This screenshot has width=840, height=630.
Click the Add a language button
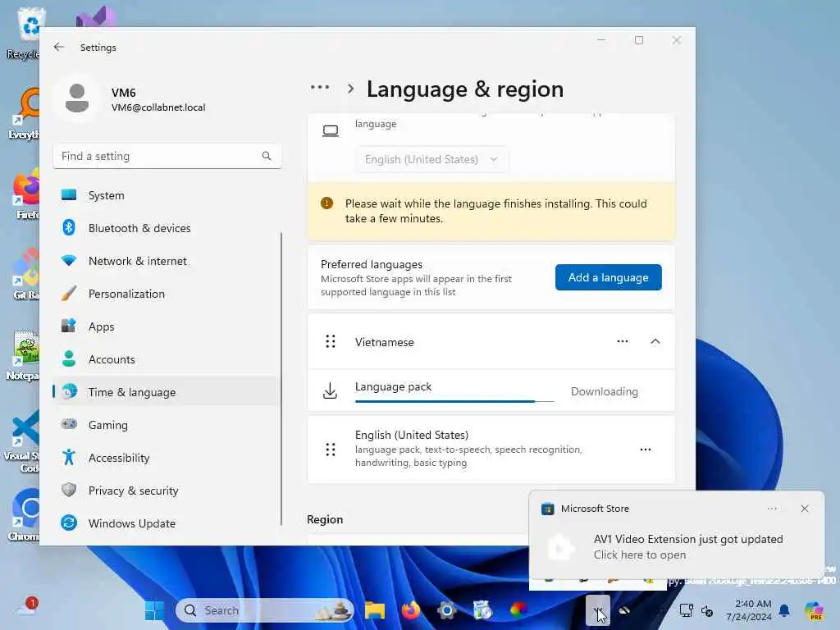click(608, 277)
